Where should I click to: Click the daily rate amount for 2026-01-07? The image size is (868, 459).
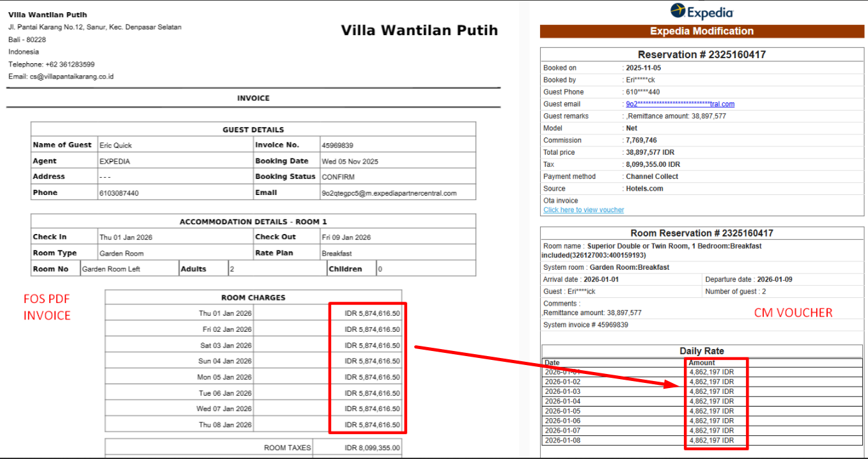point(711,431)
